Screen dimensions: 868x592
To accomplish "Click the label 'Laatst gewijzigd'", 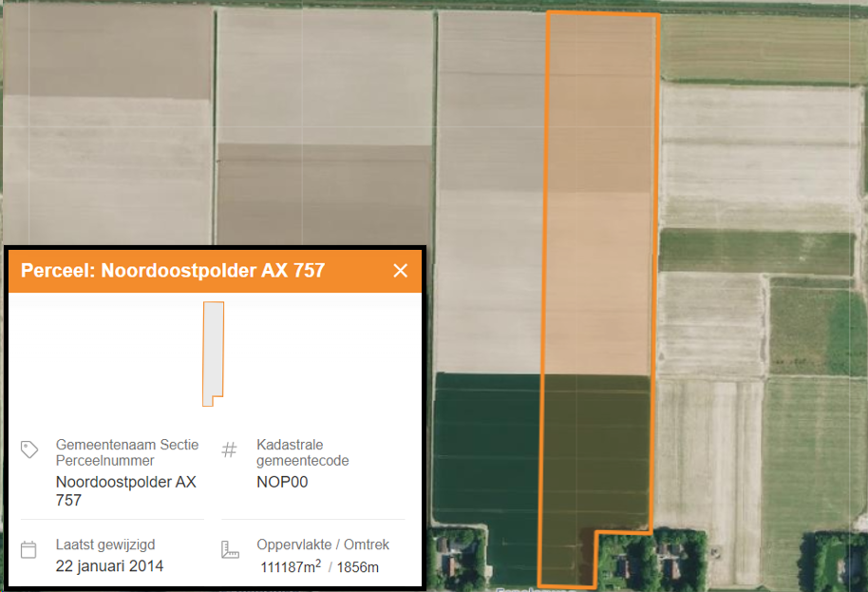I will [x=105, y=544].
